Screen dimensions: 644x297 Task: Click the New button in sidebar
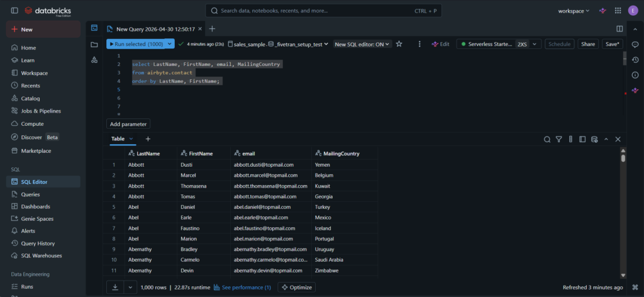tap(43, 29)
